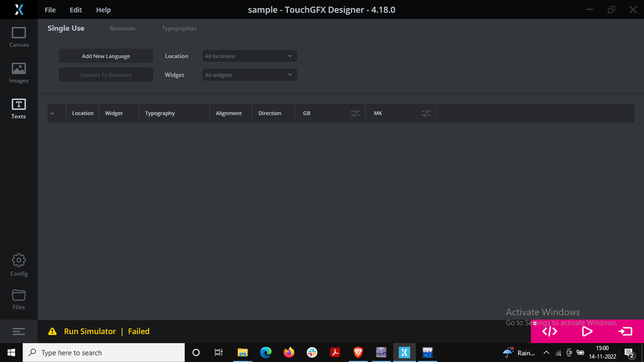The image size is (644, 362).
Task: Open the Files folder section
Action: pos(19,300)
